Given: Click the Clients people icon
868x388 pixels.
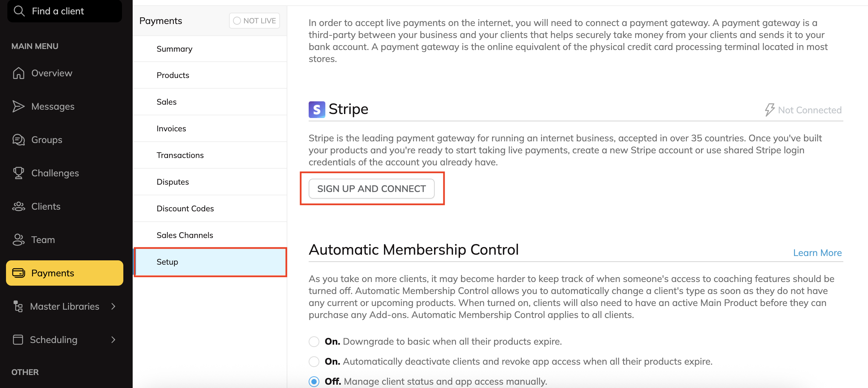Looking at the screenshot, I should pyautogui.click(x=19, y=207).
